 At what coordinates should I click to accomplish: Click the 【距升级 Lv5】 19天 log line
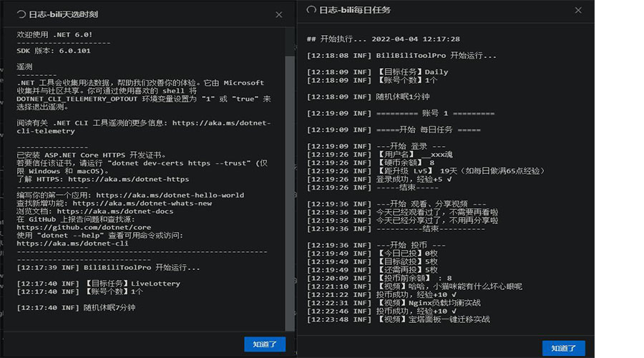(426, 171)
